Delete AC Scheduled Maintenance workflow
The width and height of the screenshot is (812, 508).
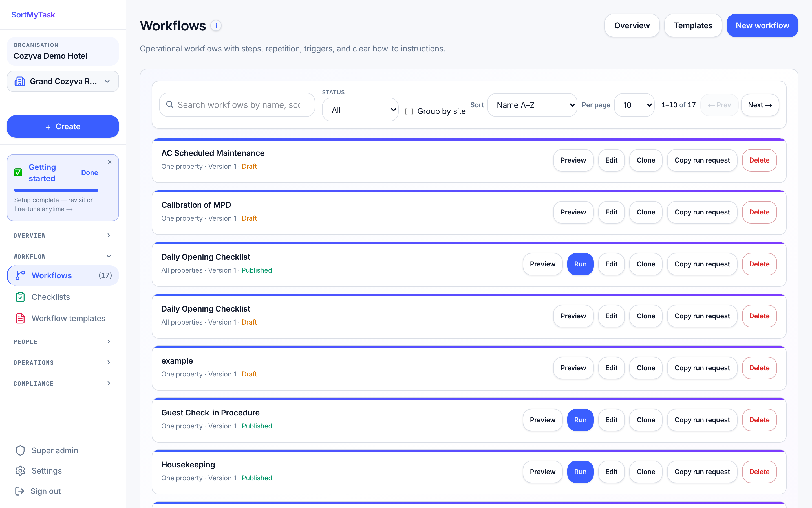click(x=759, y=160)
